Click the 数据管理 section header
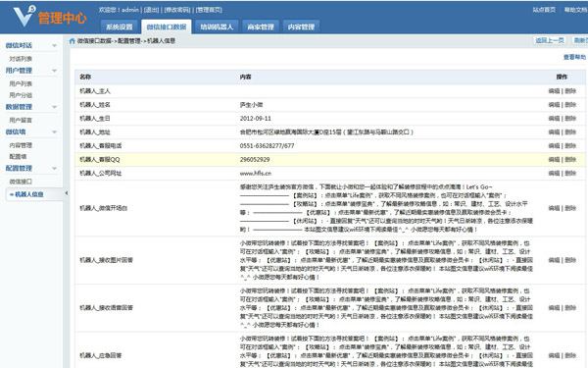The image size is (588, 368). click(x=19, y=107)
